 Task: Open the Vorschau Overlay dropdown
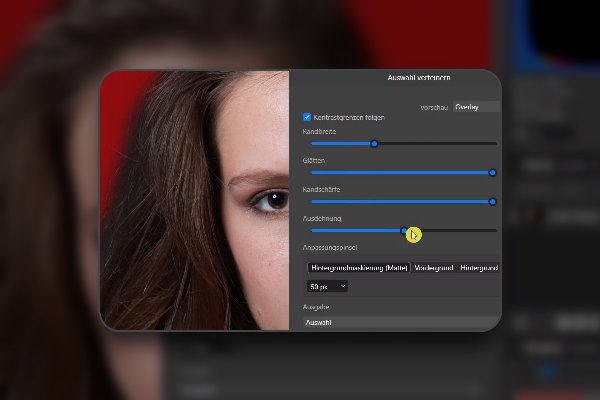tap(477, 107)
